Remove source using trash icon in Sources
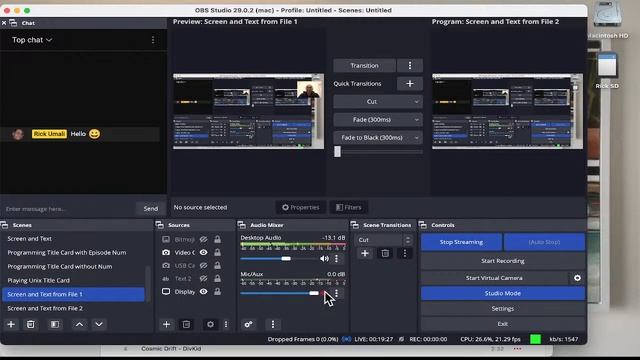 (187, 324)
